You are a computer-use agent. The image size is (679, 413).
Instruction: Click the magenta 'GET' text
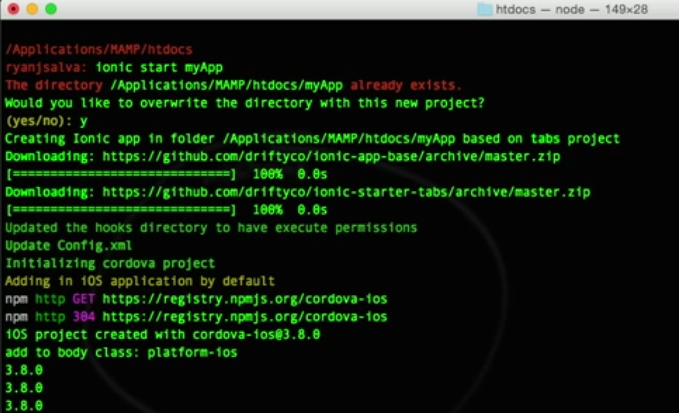coord(83,299)
